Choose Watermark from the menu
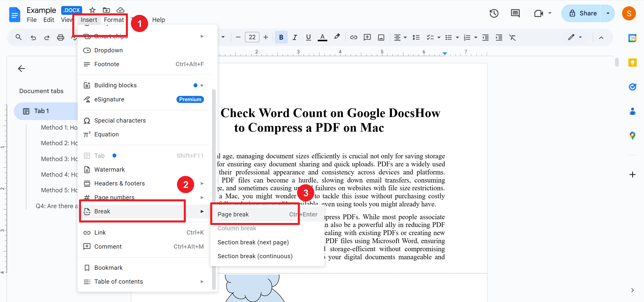This screenshot has width=644, height=302. (144, 170)
